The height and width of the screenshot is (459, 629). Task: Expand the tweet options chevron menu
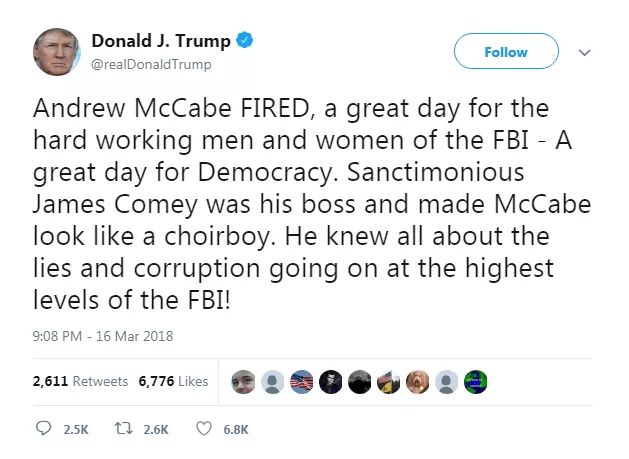tap(585, 52)
